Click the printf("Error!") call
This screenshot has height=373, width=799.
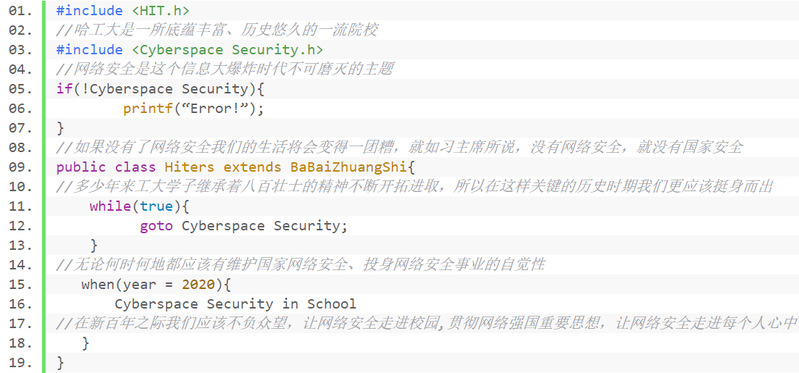pyautogui.click(x=194, y=109)
